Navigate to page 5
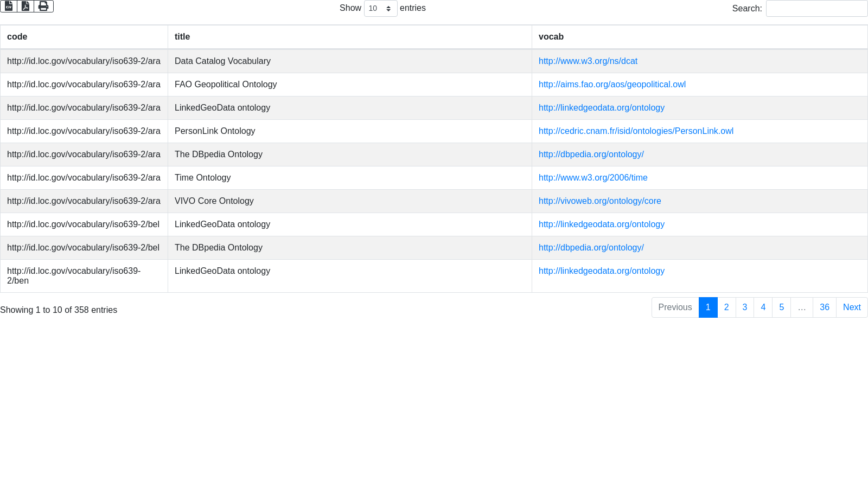868x488 pixels. pyautogui.click(x=782, y=307)
